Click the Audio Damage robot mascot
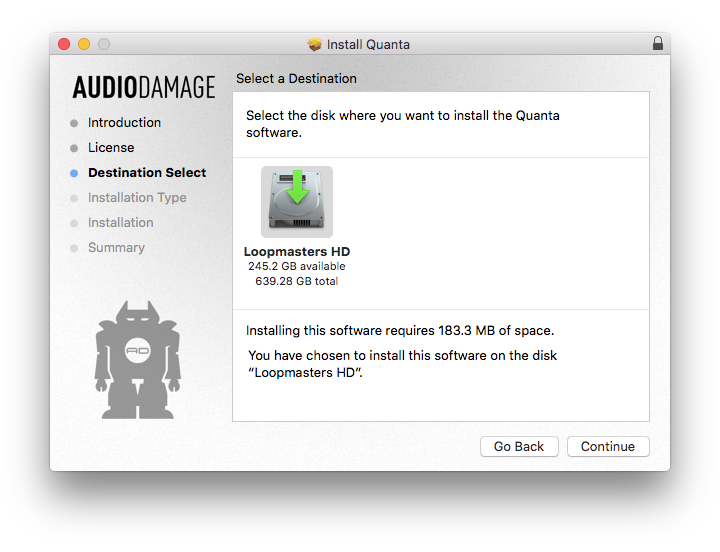This screenshot has width=720, height=552. click(138, 359)
